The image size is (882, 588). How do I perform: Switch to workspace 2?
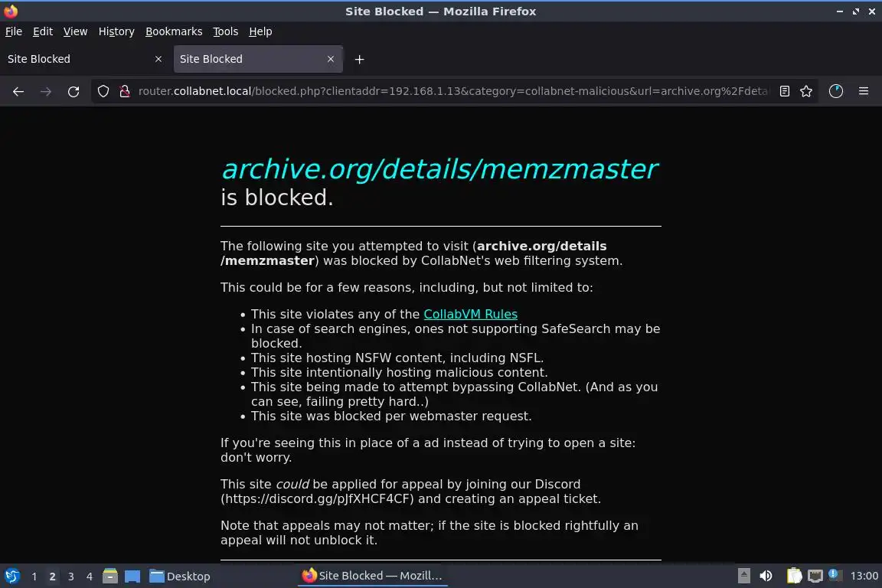click(x=52, y=577)
